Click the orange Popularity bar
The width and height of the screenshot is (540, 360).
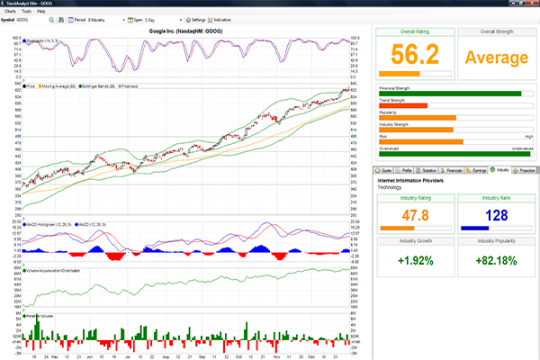(x=417, y=118)
